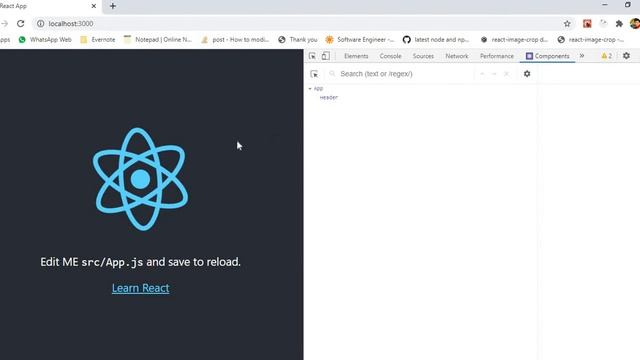Open the Thank you bookmark
Image resolution: width=640 pixels, height=360 pixels.
(298, 40)
